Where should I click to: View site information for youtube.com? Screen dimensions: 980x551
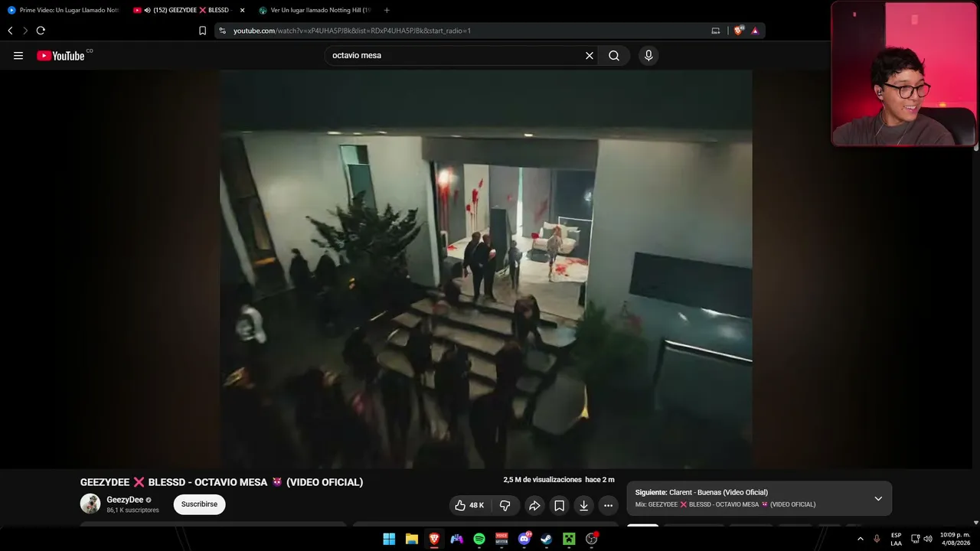tap(223, 31)
